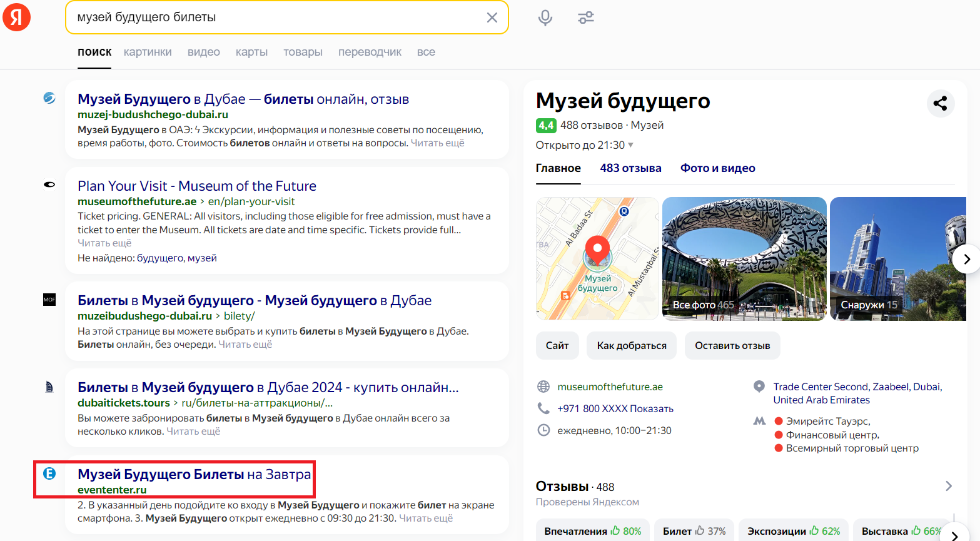Expand the Отзывы section chevron
The width and height of the screenshot is (980, 541).
point(949,486)
